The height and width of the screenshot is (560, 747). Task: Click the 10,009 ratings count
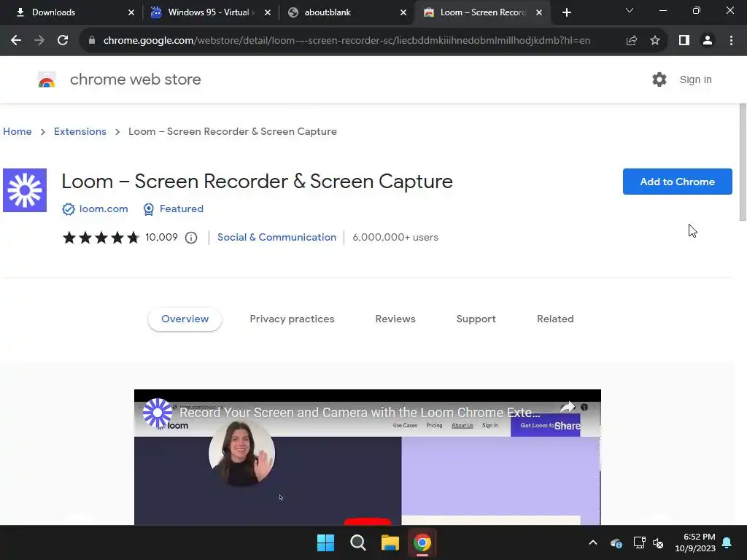161,237
